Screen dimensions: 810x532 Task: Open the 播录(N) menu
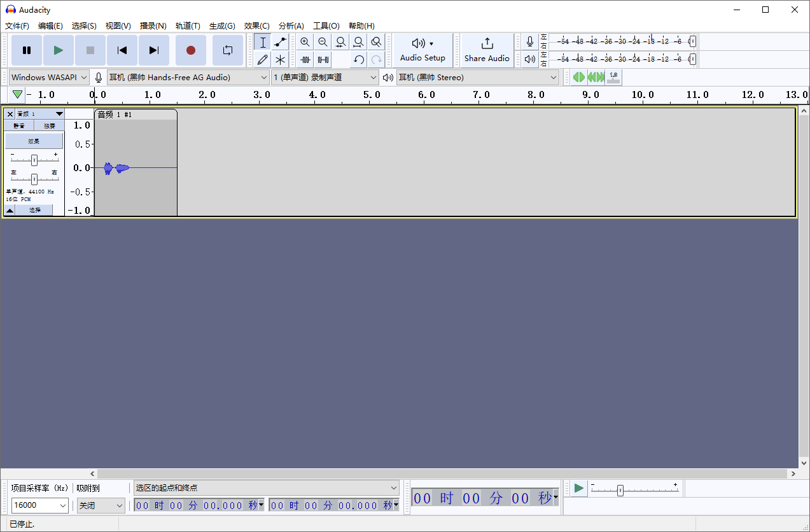click(x=153, y=26)
